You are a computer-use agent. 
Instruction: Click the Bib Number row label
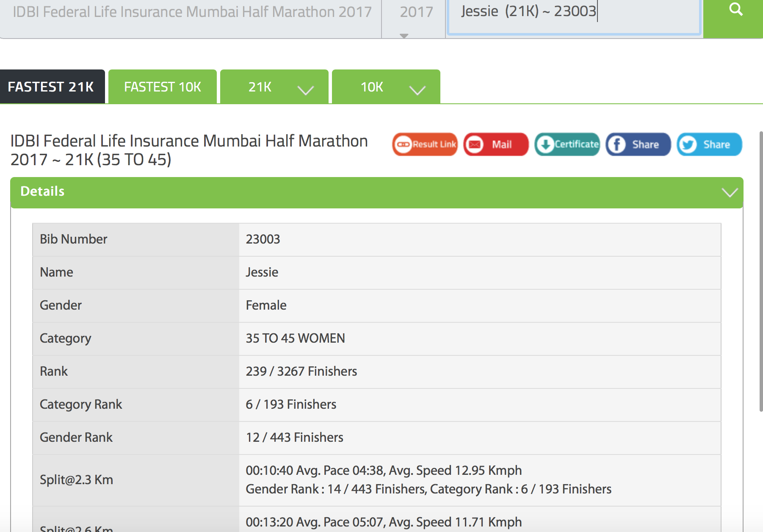[x=74, y=239]
